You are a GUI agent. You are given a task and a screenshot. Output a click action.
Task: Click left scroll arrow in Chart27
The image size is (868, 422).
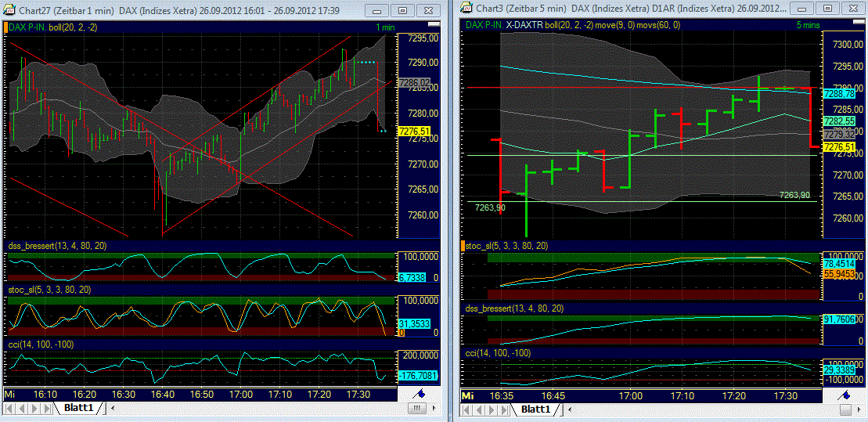(113, 408)
